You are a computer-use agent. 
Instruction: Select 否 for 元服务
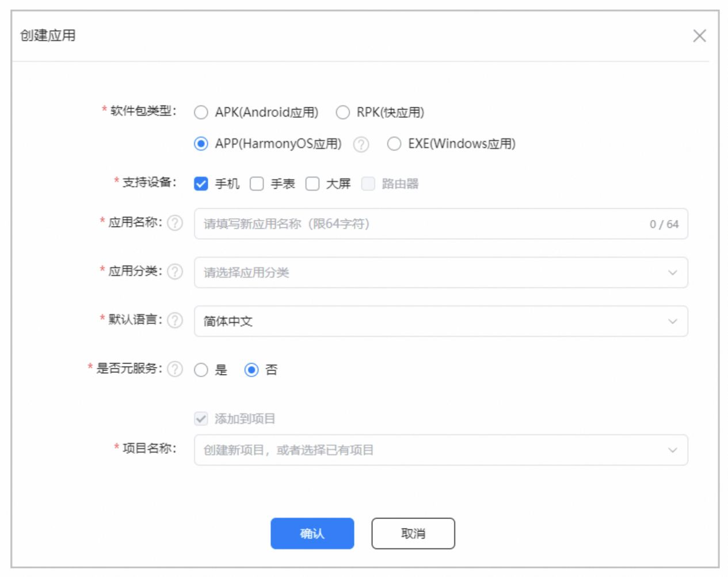coord(251,370)
